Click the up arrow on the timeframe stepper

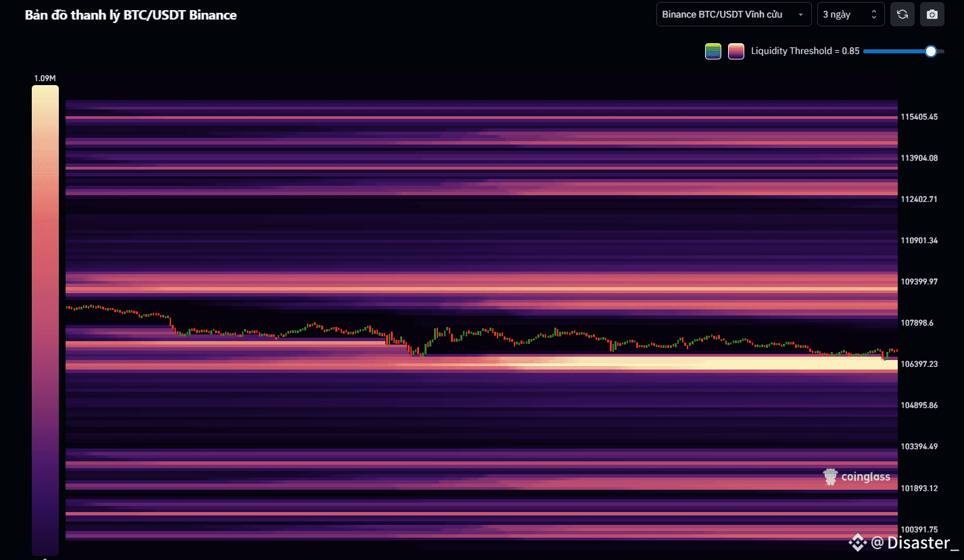(x=875, y=10)
